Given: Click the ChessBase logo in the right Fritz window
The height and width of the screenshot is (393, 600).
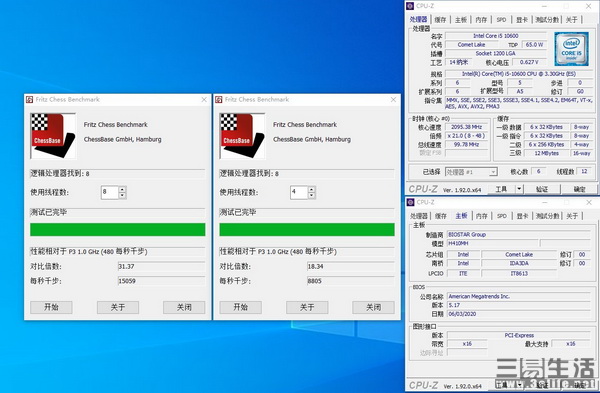Looking at the screenshot, I should [x=242, y=136].
